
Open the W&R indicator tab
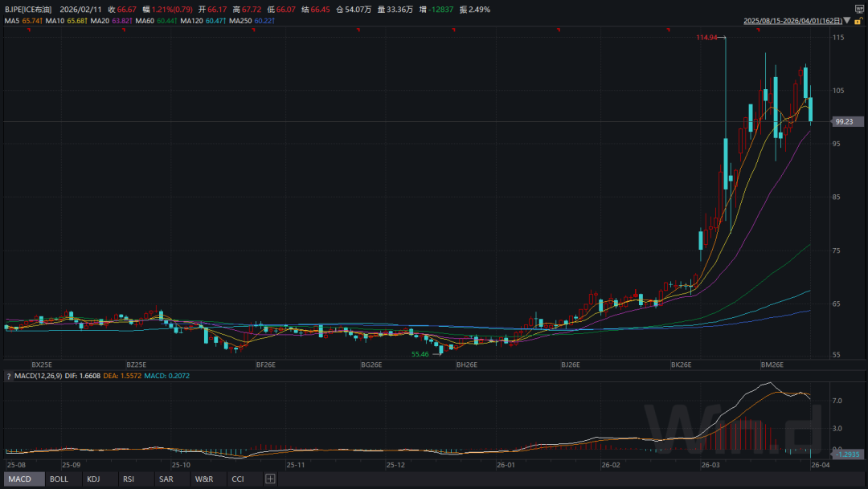203,479
